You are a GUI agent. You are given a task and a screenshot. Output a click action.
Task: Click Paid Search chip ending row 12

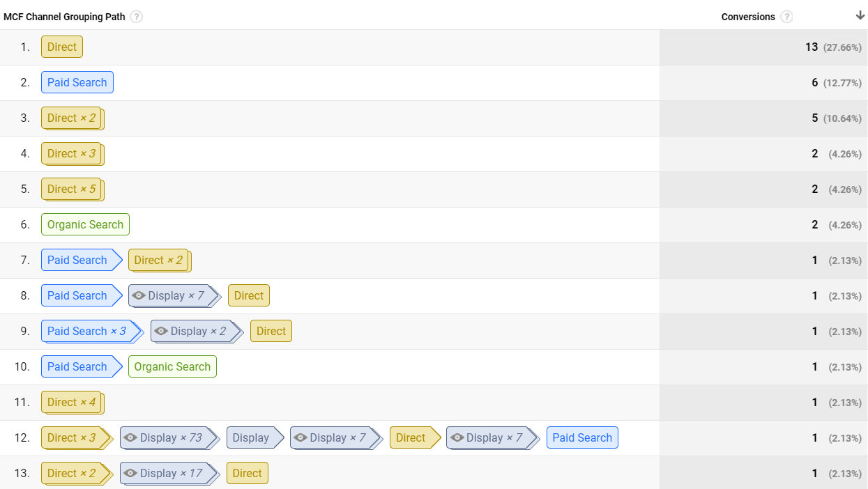(582, 438)
